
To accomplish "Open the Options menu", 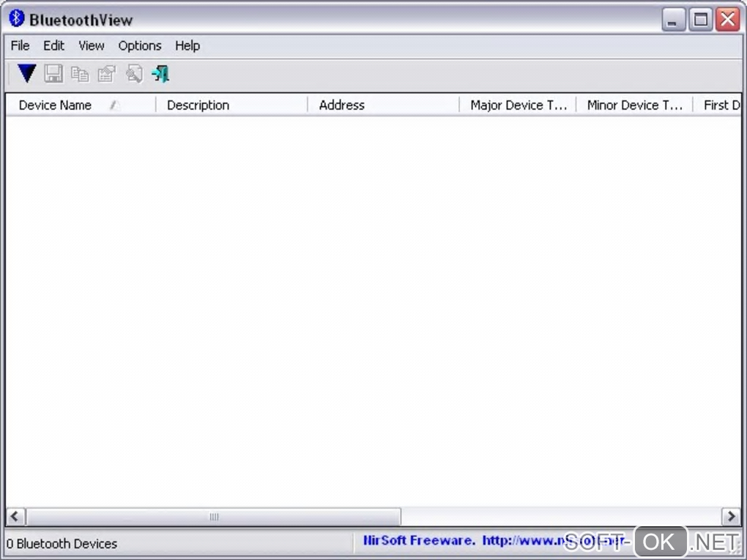I will click(x=140, y=45).
